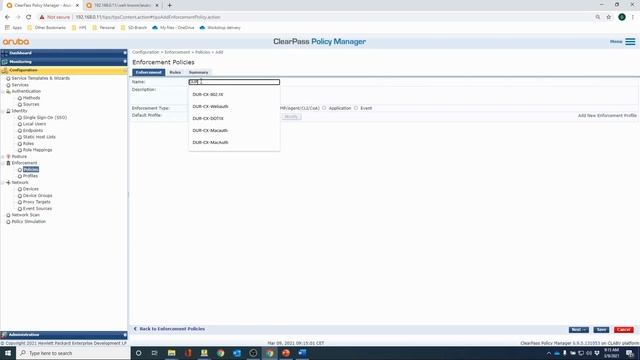Open Services in the tree

20,85
